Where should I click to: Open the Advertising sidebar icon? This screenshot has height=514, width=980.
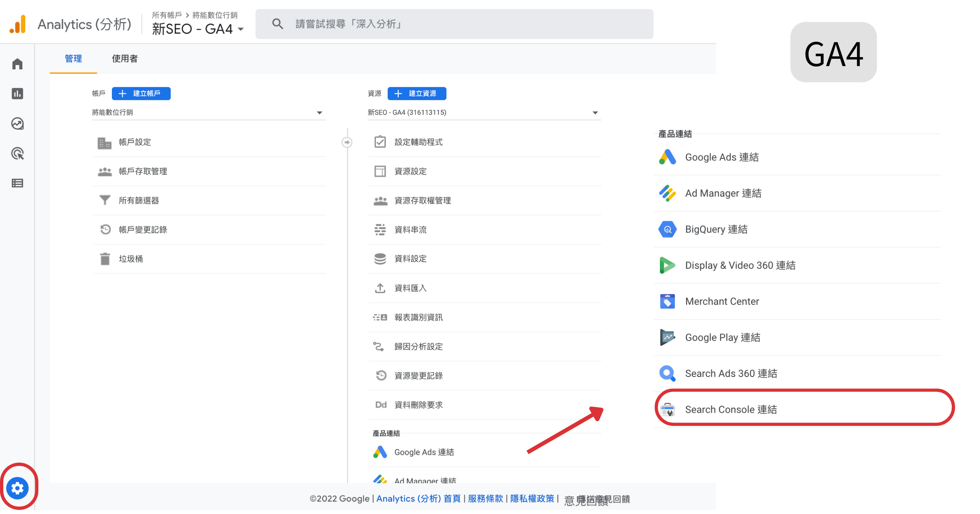tap(17, 154)
